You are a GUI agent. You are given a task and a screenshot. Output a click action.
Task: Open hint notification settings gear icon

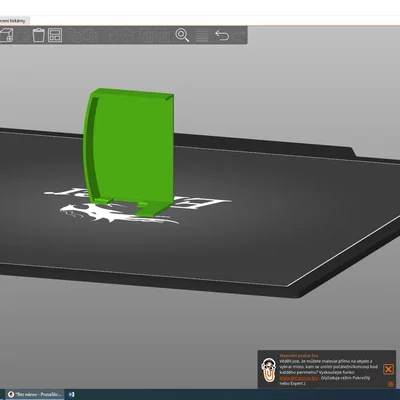click(x=391, y=384)
